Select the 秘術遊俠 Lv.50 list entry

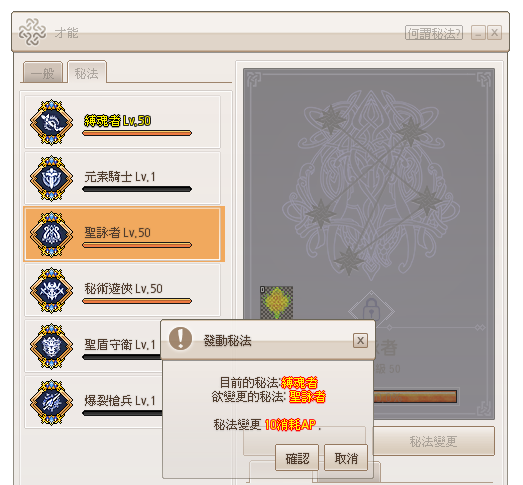tap(122, 290)
